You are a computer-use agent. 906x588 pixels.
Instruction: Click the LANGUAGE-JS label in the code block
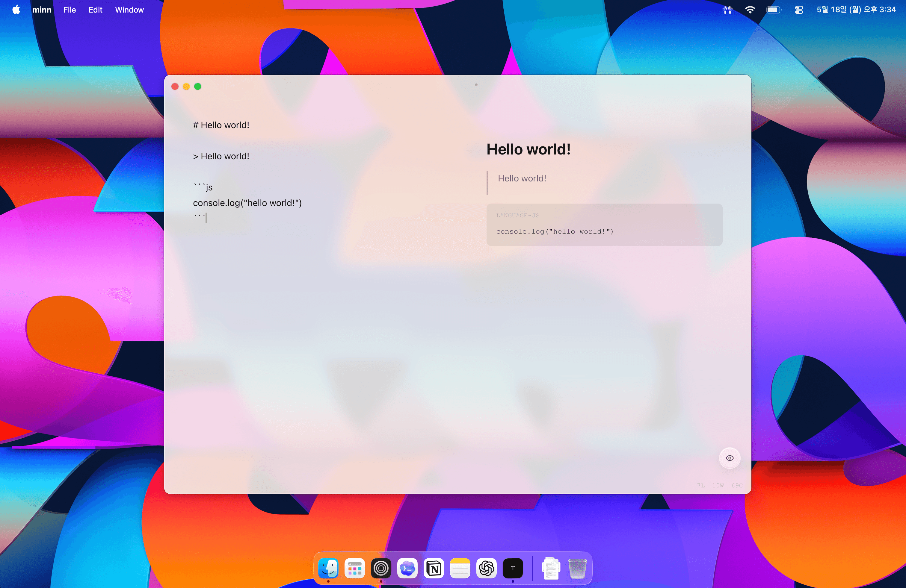518,216
